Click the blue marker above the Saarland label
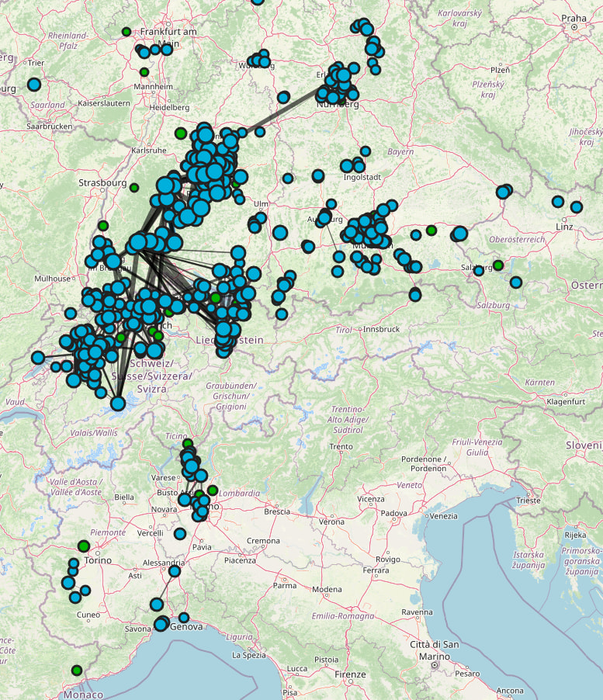Viewport: 603px width, 700px height. (x=34, y=84)
